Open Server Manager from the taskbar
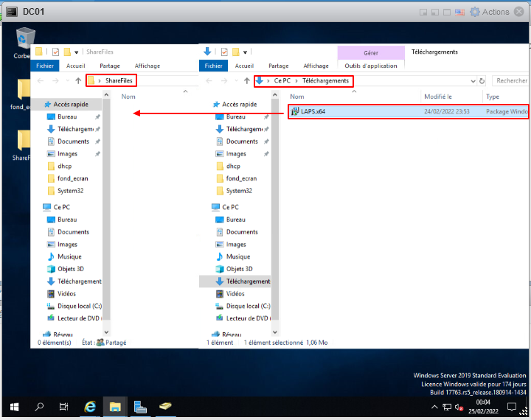The width and height of the screenshot is (531, 420). click(140, 406)
